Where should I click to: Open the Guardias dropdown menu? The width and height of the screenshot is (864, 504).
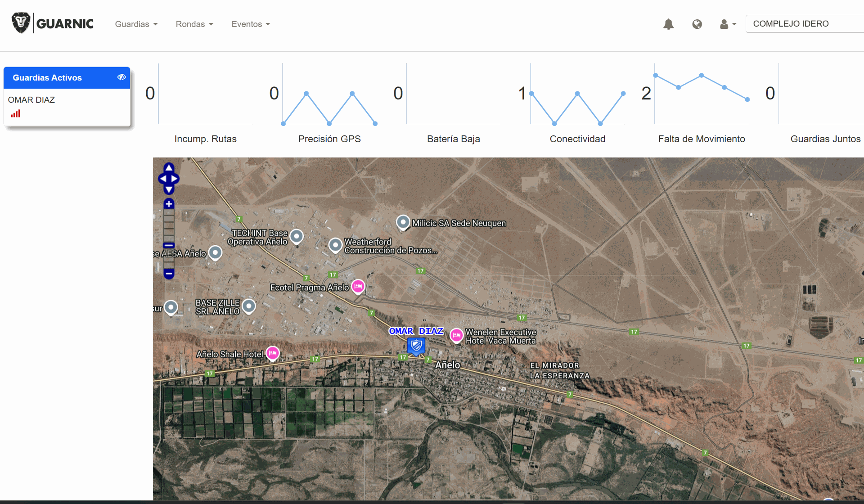[136, 24]
